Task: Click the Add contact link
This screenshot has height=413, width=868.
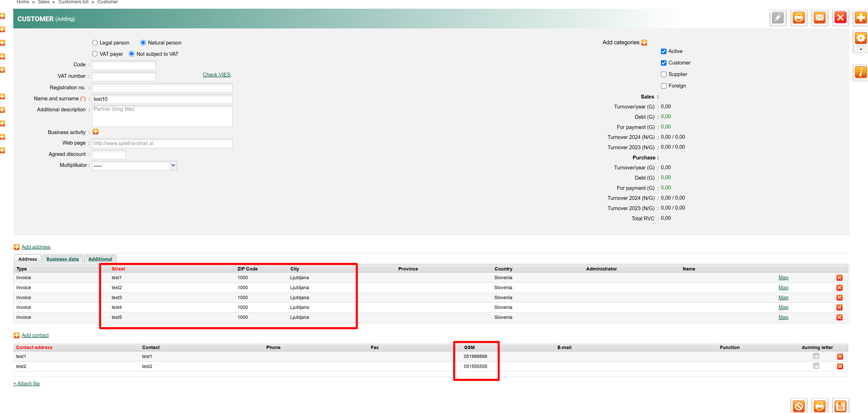Action: 35,335
